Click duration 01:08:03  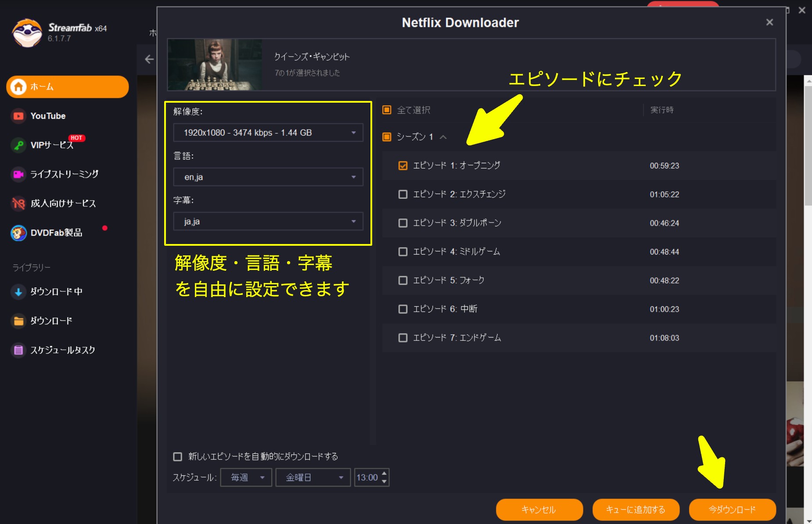point(664,338)
